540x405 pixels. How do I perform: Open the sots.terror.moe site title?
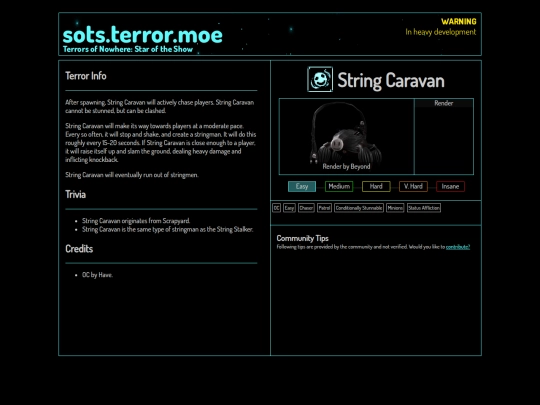(143, 35)
